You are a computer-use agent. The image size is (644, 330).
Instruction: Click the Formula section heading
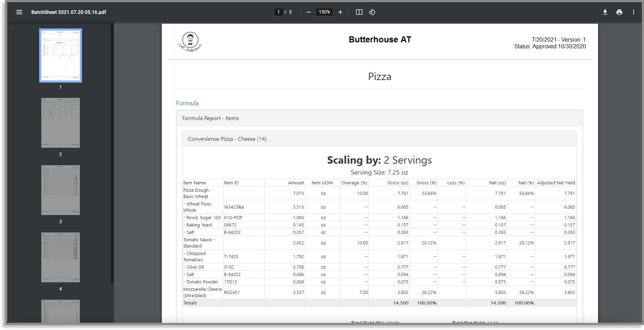(187, 103)
